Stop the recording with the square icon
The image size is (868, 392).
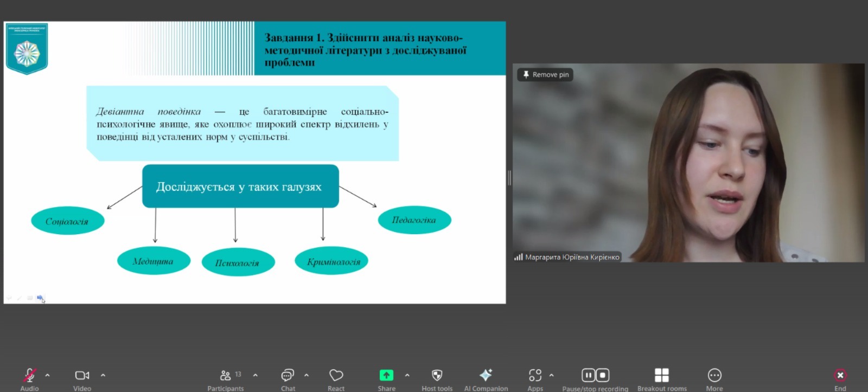coord(602,375)
